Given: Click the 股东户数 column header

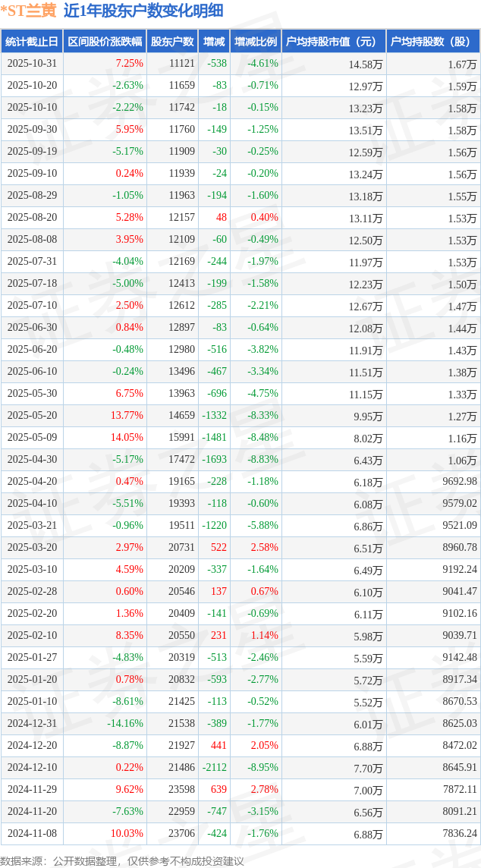Looking at the screenshot, I should 171,42.
